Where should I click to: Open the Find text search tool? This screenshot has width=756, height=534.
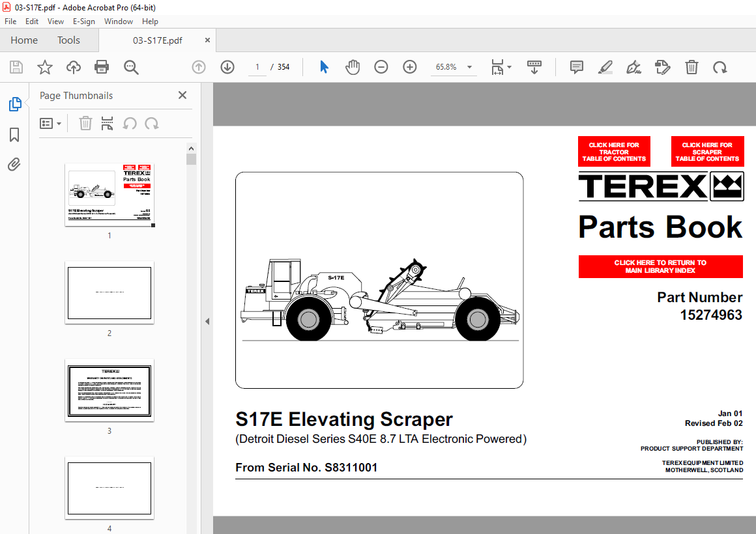130,67
